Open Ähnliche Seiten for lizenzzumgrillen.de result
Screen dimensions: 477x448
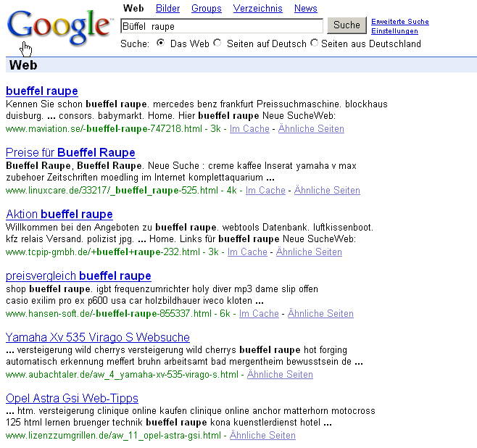tap(262, 435)
